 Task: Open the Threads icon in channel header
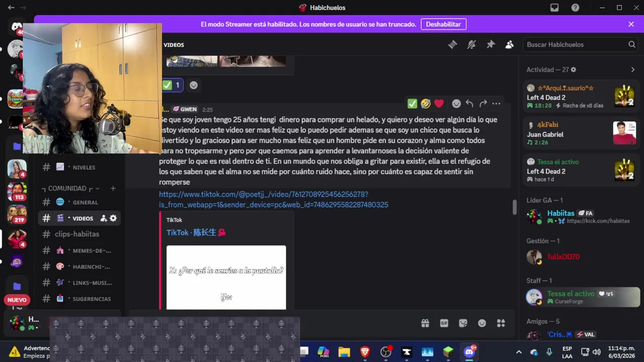(x=452, y=45)
